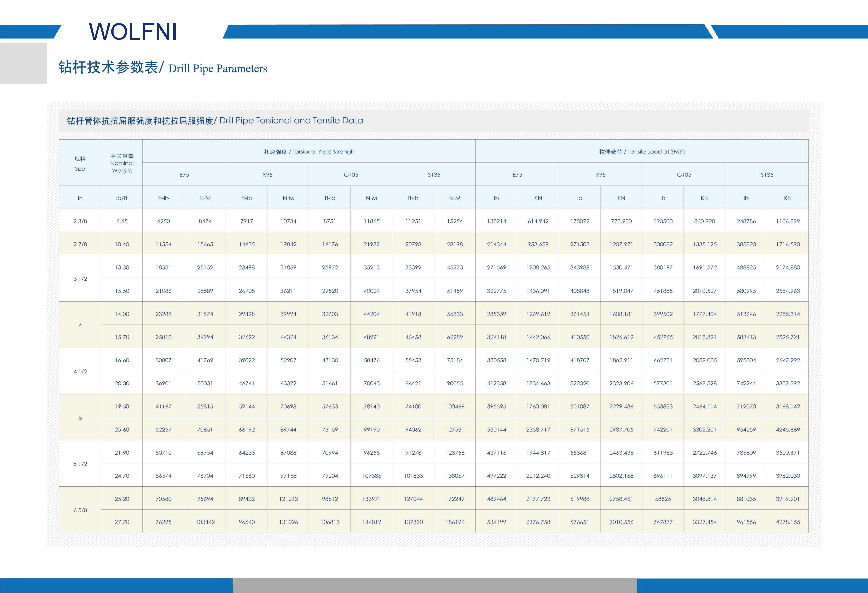The height and width of the screenshot is (593, 868).
Task: Click the 5 1/2 size cell
Action: point(80,464)
